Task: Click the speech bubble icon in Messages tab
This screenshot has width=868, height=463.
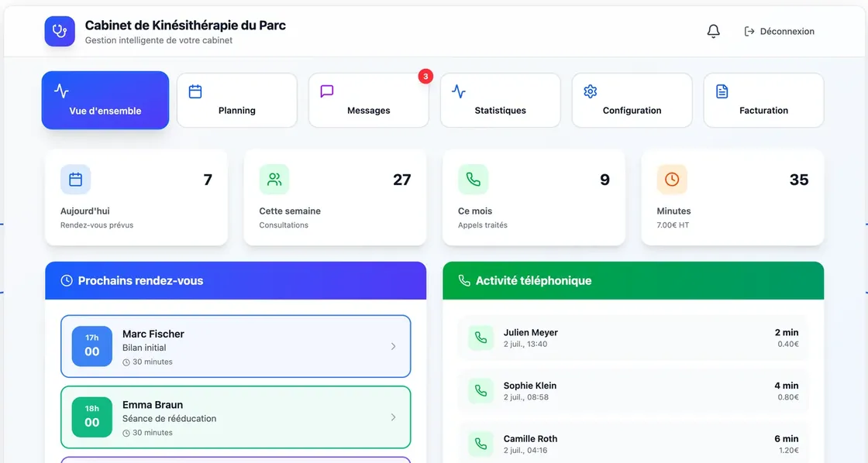Action: click(326, 91)
